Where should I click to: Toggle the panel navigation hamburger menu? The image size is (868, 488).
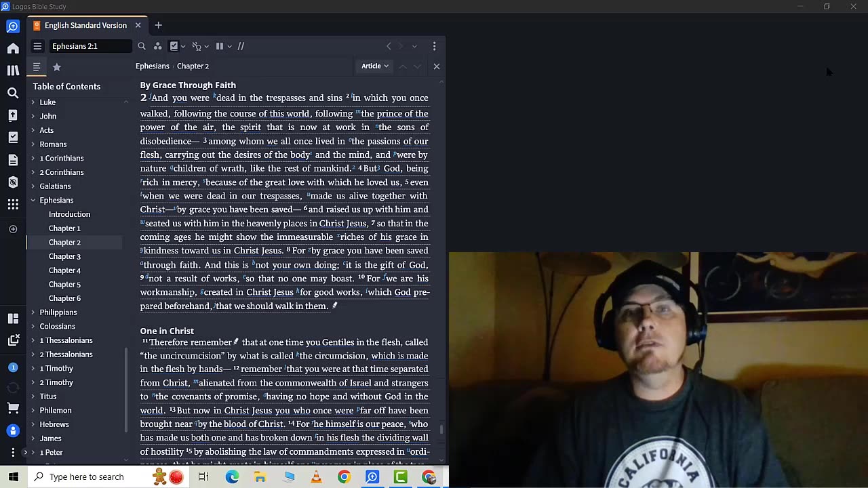coord(37,46)
